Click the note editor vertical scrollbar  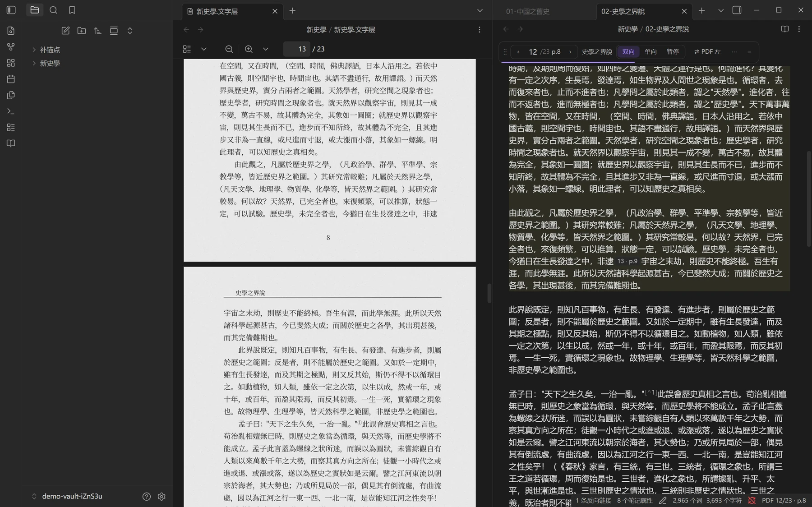click(x=809, y=198)
